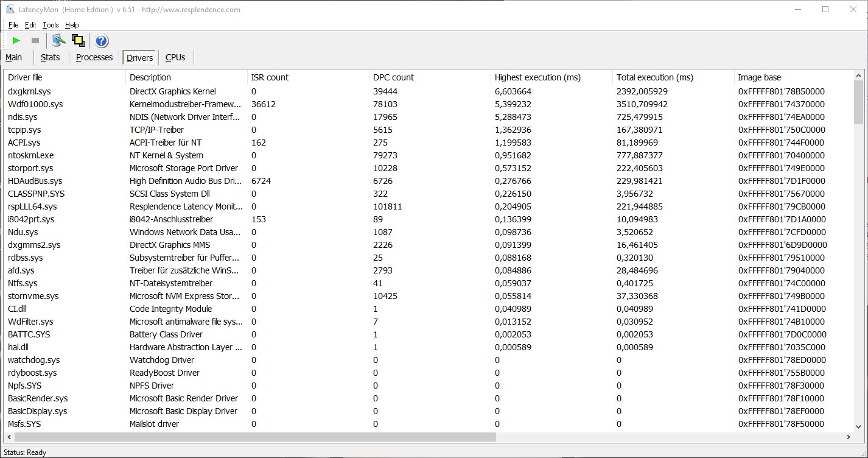This screenshot has height=458, width=868.
Task: Select the CLASSPNP.SYS driver row
Action: [x=429, y=194]
